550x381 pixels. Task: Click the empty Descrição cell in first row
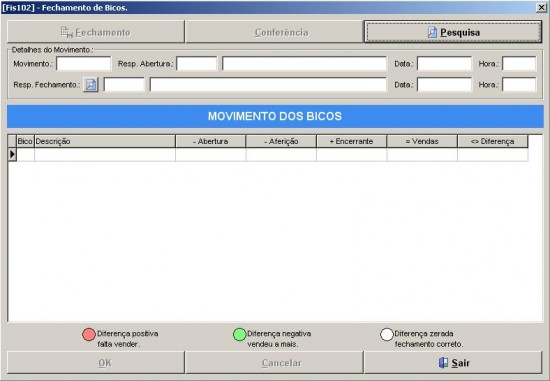point(105,154)
